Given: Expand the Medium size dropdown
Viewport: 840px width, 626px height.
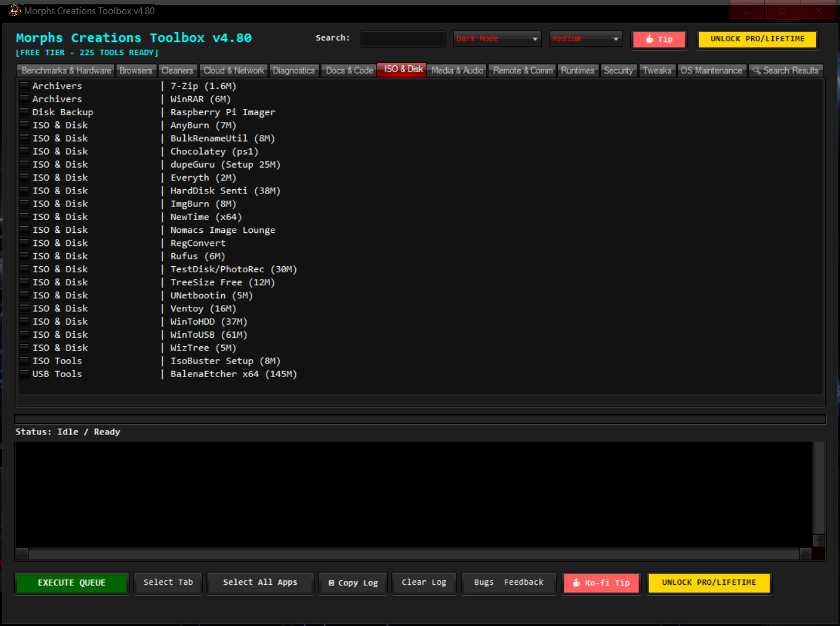Looking at the screenshot, I should pos(585,39).
